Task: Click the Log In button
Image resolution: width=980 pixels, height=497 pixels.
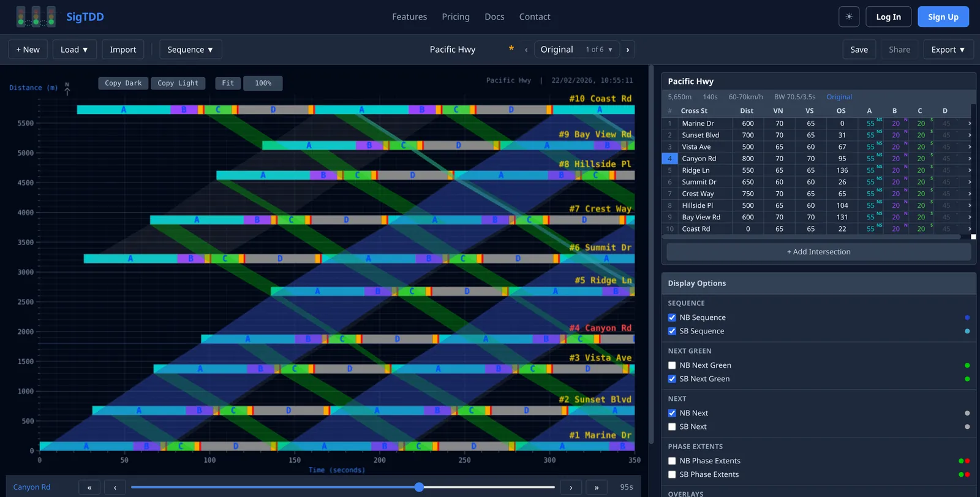Action: pos(889,17)
